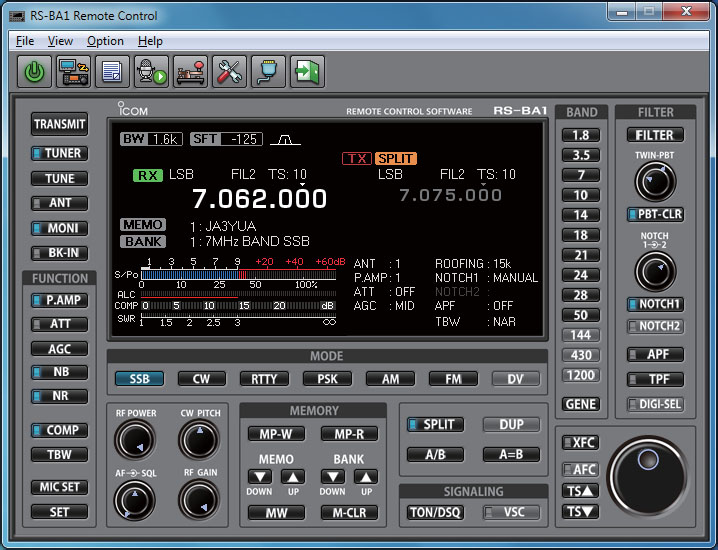Toggle the COMP speech compressor
The height and width of the screenshot is (550, 718).
pyautogui.click(x=60, y=430)
